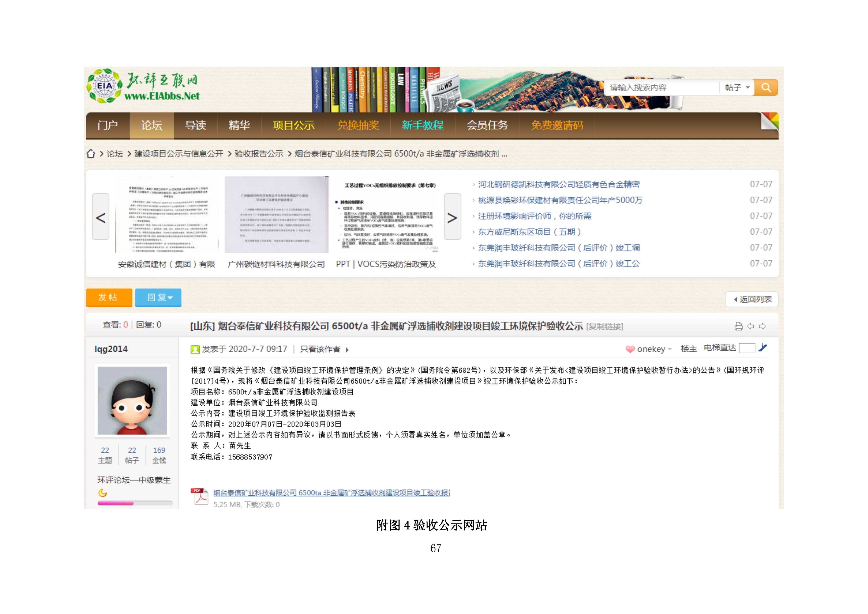Click the onekey heart icon
The height and width of the screenshot is (614, 868).
pyautogui.click(x=630, y=349)
